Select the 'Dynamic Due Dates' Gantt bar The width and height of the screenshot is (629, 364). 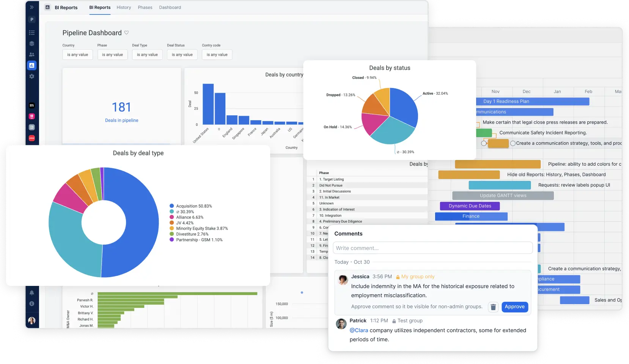(470, 206)
